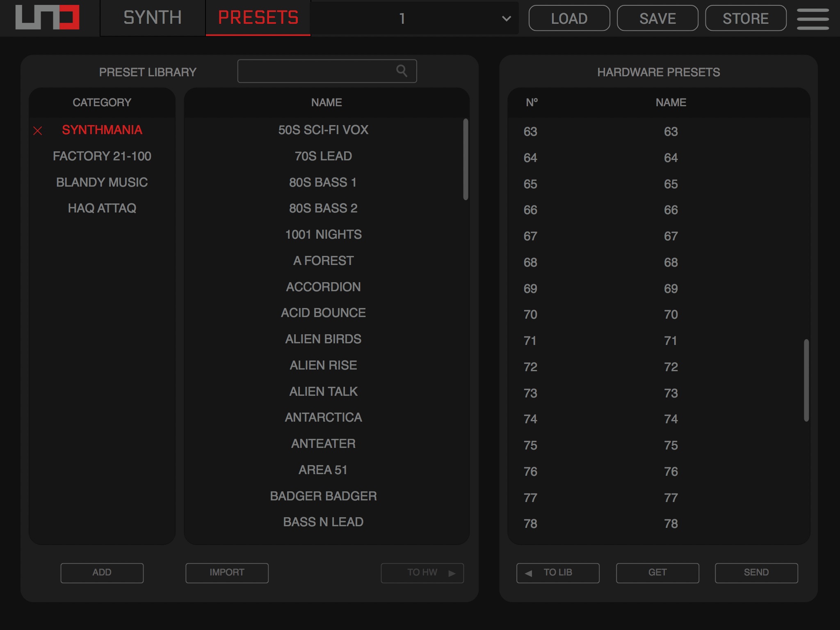Select preset ALIEN RISE

coord(323,365)
